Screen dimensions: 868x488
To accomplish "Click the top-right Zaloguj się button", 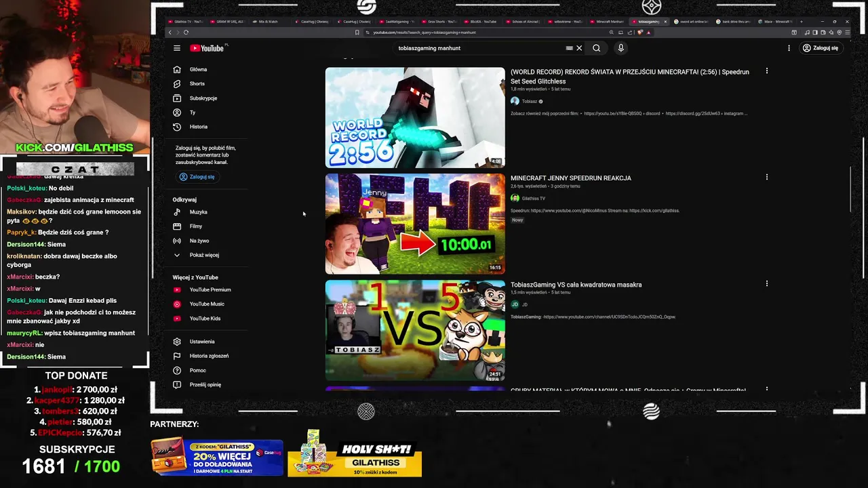I will 821,48.
